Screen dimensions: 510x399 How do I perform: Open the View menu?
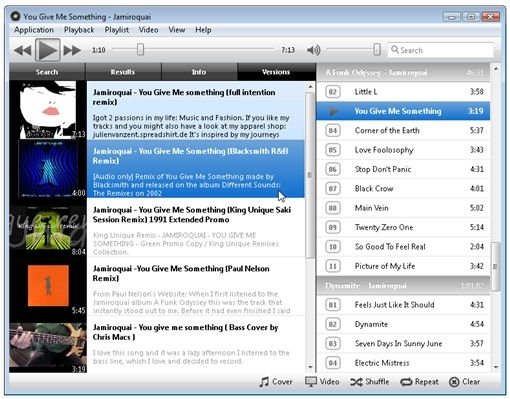pos(177,30)
